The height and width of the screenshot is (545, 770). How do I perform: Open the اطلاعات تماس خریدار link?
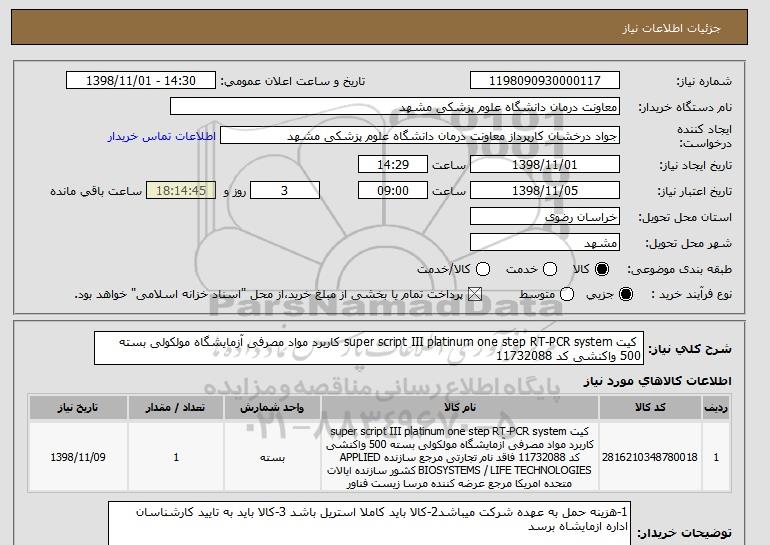click(x=162, y=136)
